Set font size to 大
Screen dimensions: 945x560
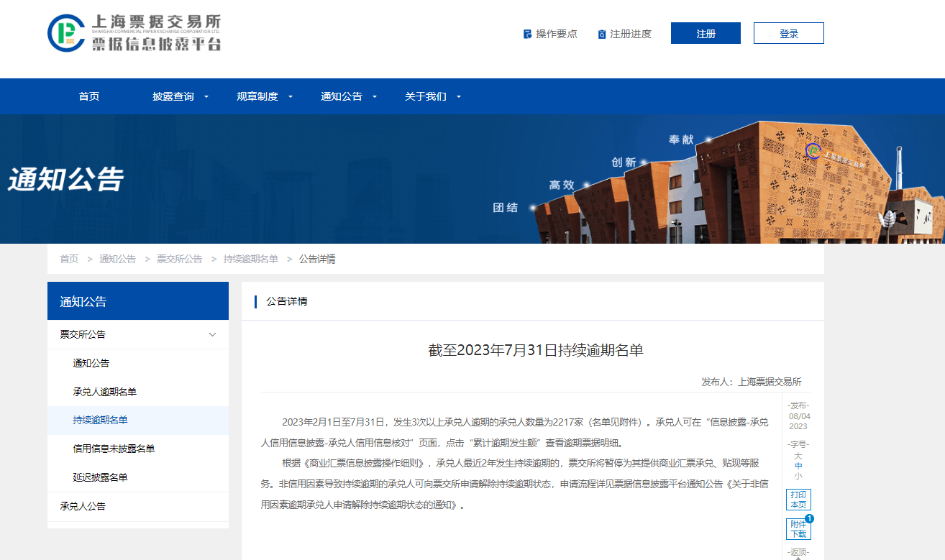(x=798, y=456)
